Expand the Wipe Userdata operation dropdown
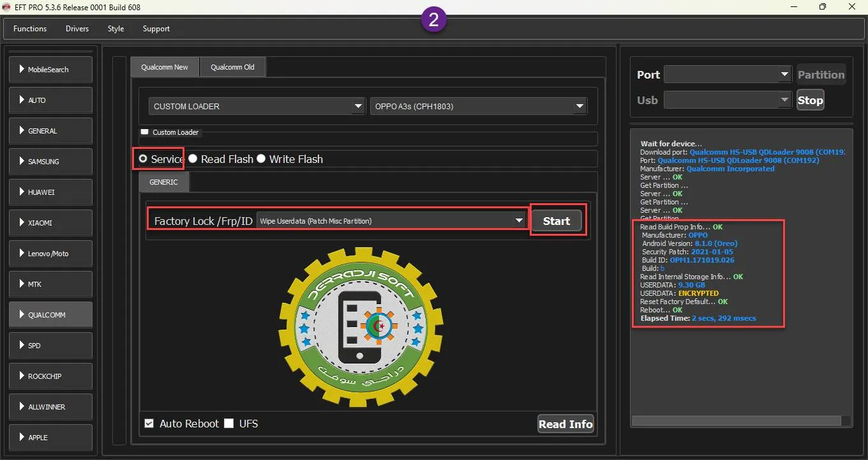Viewport: 868px width, 460px height. pyautogui.click(x=519, y=221)
